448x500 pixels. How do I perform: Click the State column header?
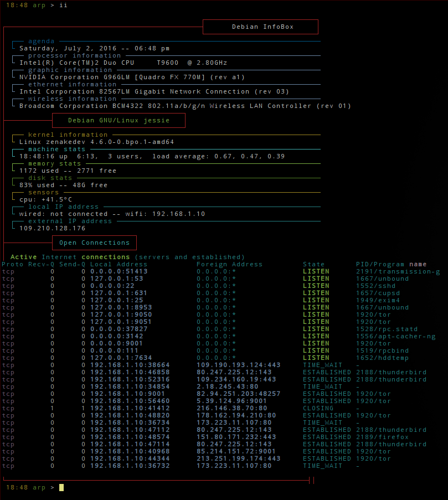click(313, 264)
